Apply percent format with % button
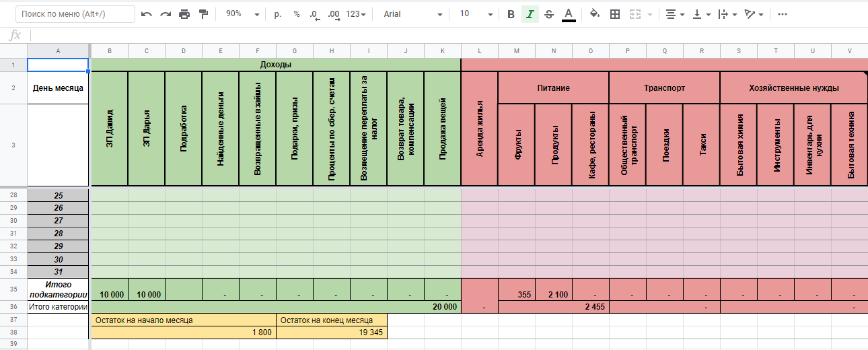The width and height of the screenshot is (868, 350). tap(297, 14)
